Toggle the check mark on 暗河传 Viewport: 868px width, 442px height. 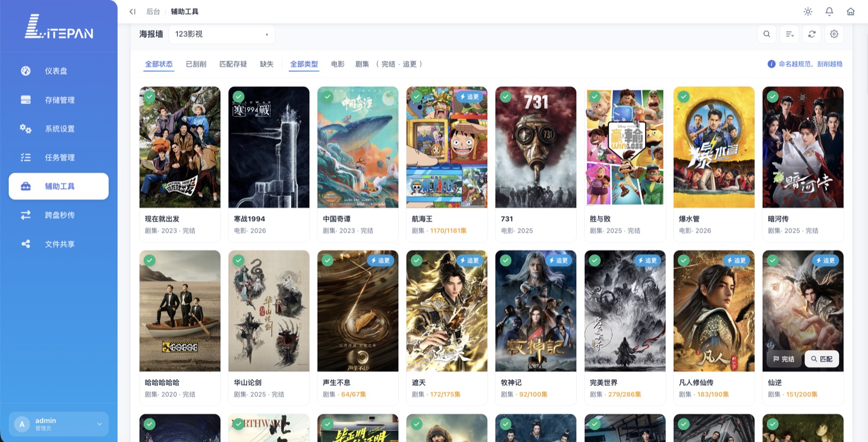773,97
